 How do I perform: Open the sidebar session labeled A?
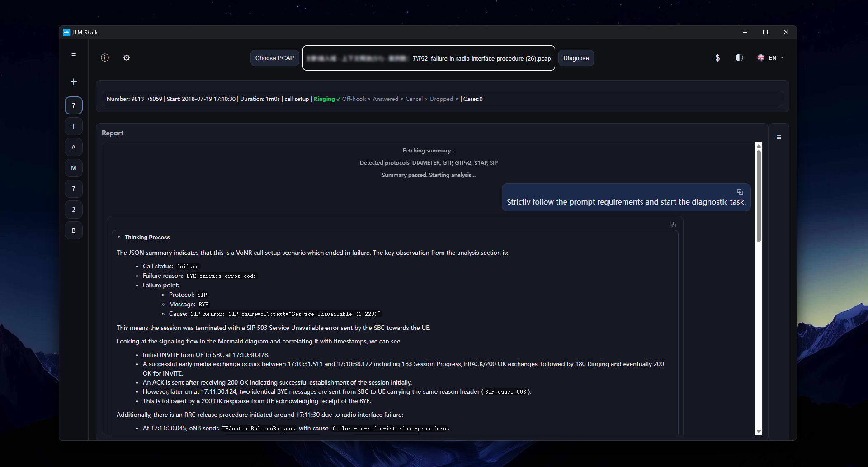pos(74,147)
